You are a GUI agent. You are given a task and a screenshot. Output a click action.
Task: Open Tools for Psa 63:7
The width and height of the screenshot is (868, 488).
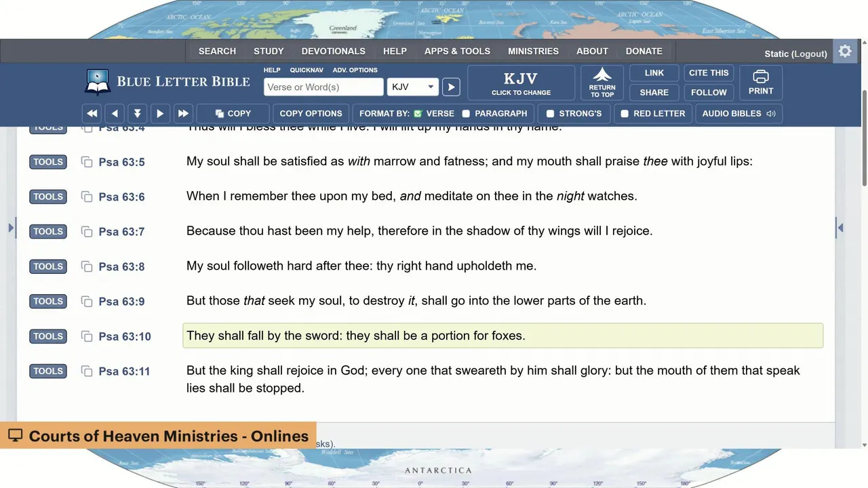click(48, 232)
